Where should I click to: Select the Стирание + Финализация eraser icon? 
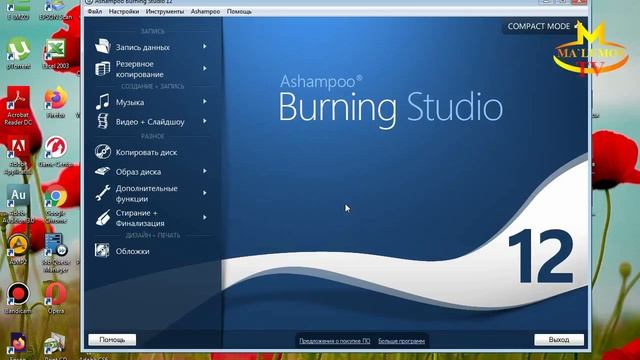point(102,218)
